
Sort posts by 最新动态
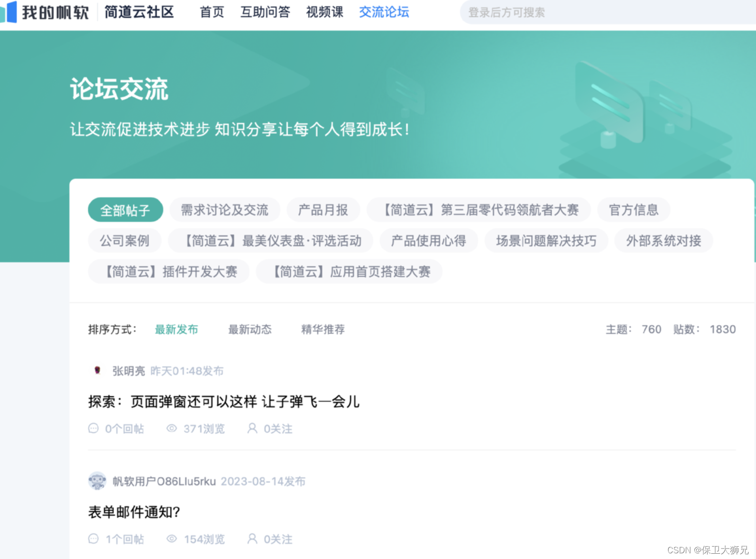pyautogui.click(x=250, y=329)
